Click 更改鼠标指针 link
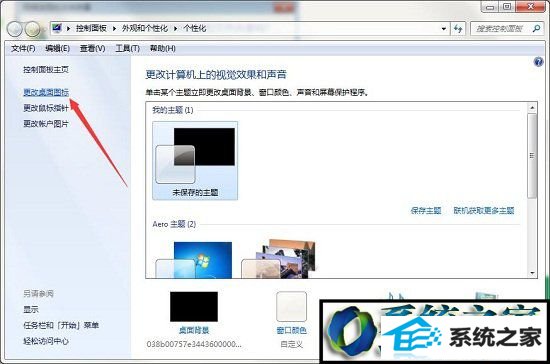 tap(46, 108)
